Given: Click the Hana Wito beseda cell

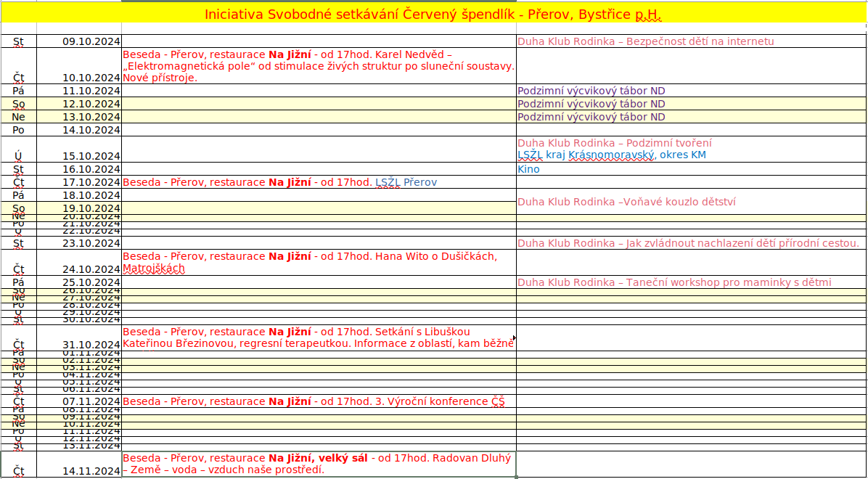Looking at the screenshot, I should (x=319, y=262).
